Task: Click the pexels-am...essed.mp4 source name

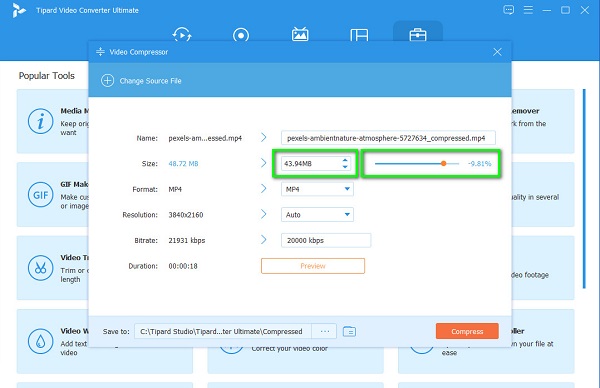Action: coord(205,138)
